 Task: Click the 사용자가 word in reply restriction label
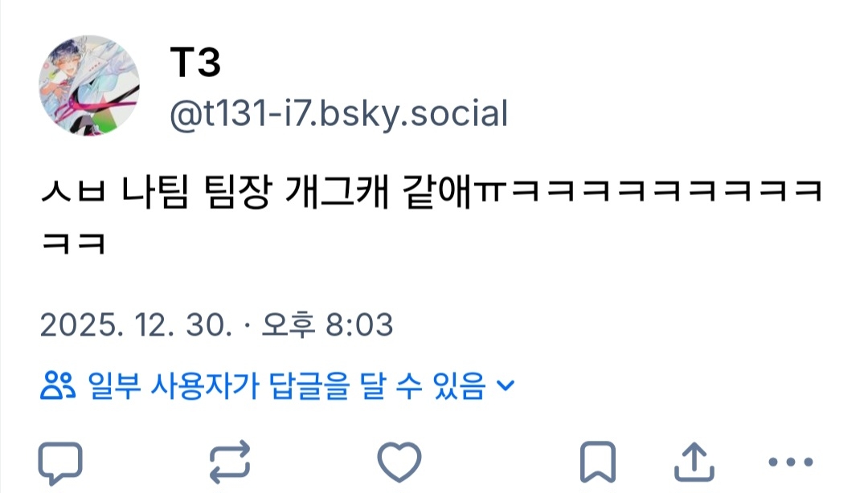coord(205,385)
